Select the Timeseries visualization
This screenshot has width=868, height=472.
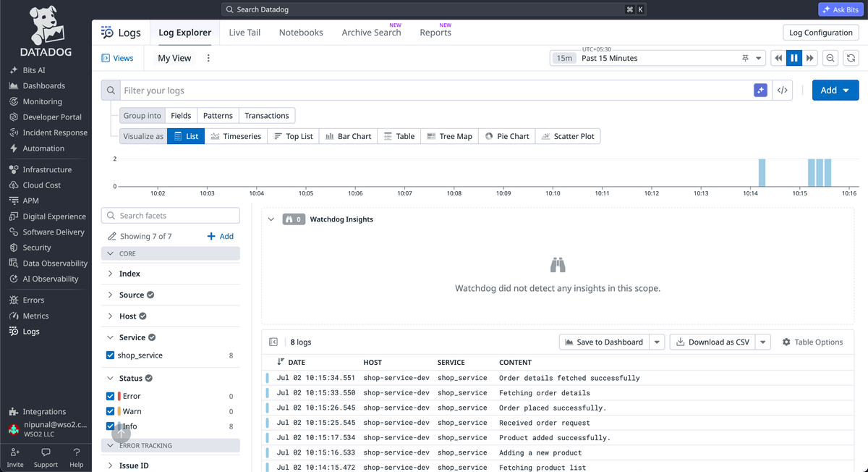(236, 136)
